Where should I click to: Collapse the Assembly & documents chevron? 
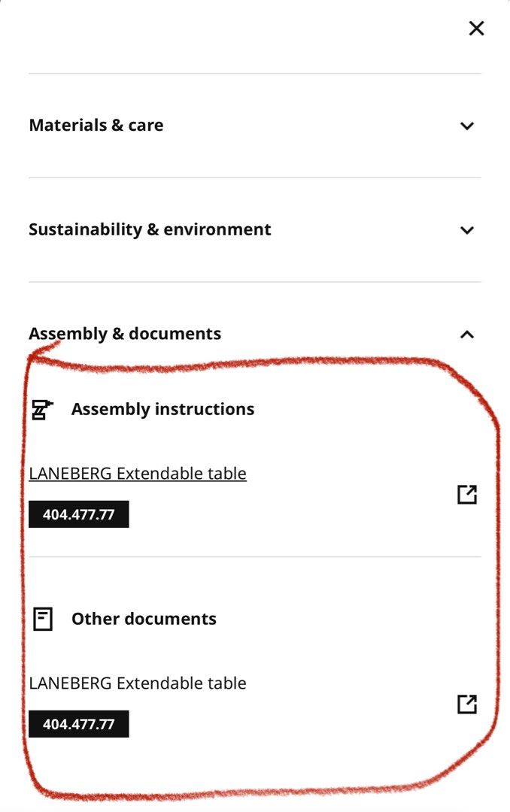click(x=467, y=335)
